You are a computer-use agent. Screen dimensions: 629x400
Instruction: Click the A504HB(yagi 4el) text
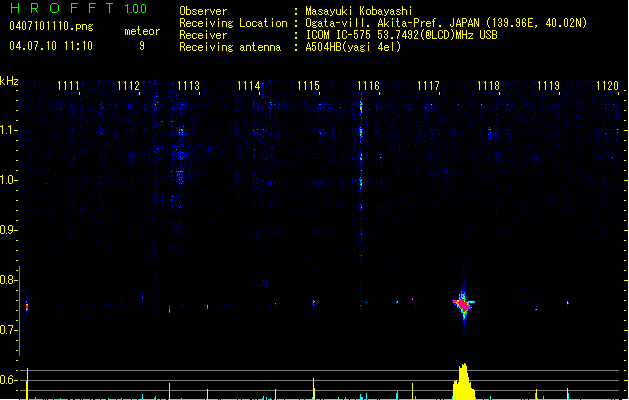click(353, 47)
